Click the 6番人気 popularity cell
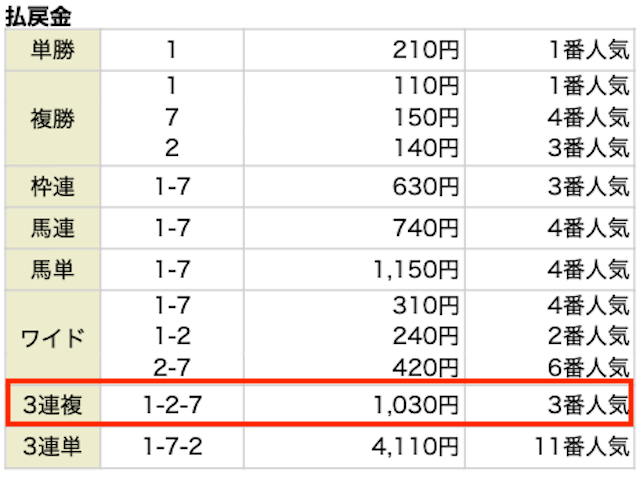The height and width of the screenshot is (477, 640). 589,368
